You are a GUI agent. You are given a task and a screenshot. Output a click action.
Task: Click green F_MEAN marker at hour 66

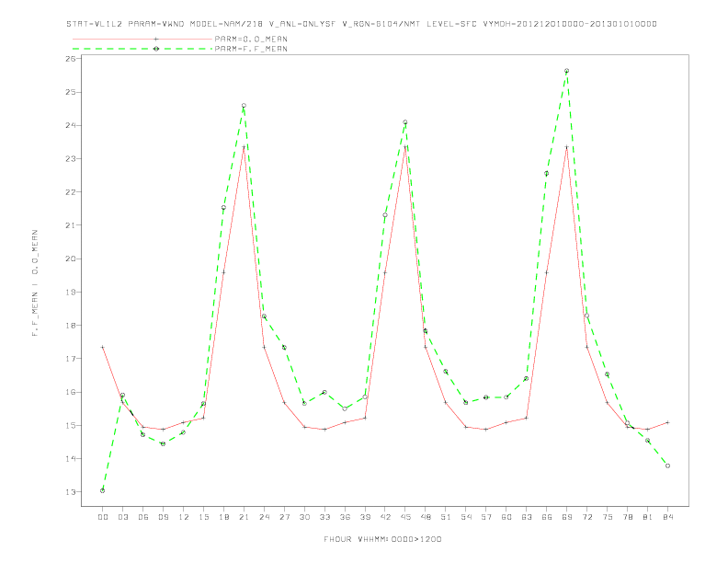coord(547,173)
